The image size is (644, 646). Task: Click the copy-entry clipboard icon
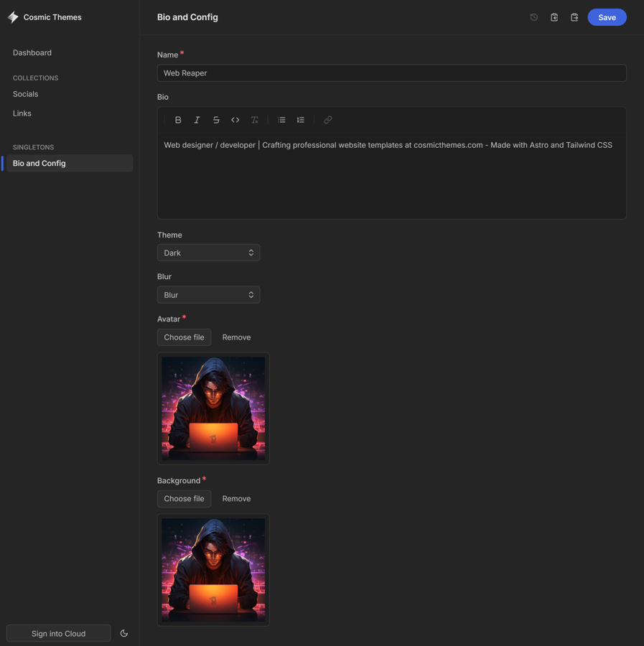coord(554,17)
